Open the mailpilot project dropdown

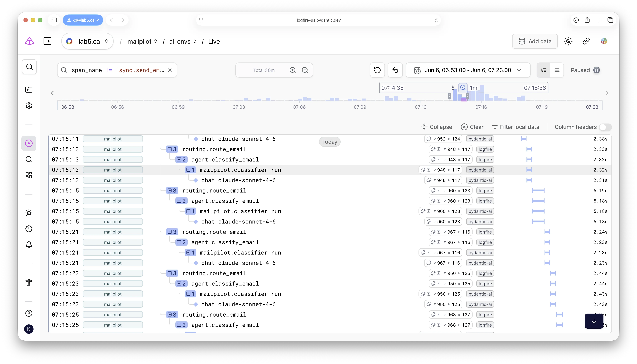point(142,42)
